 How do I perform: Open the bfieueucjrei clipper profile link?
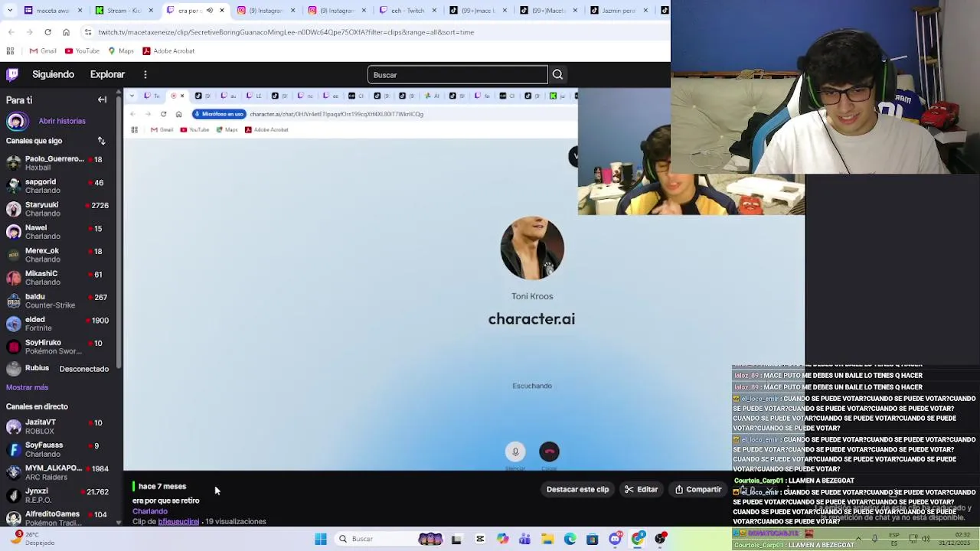click(178, 522)
